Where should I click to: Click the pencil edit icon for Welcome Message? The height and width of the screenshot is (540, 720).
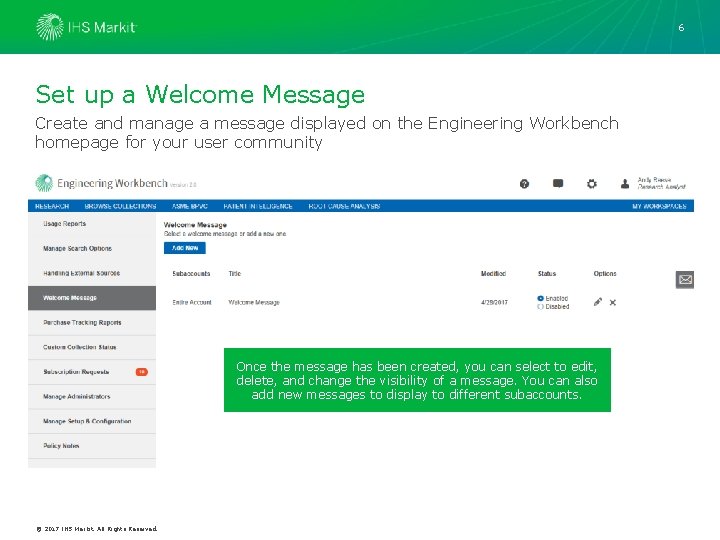tap(597, 302)
